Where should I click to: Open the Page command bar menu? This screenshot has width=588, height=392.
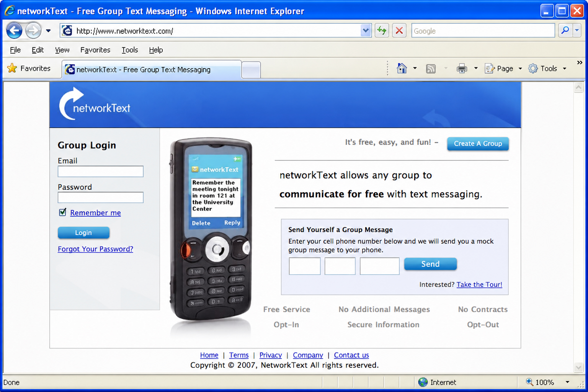coord(503,69)
